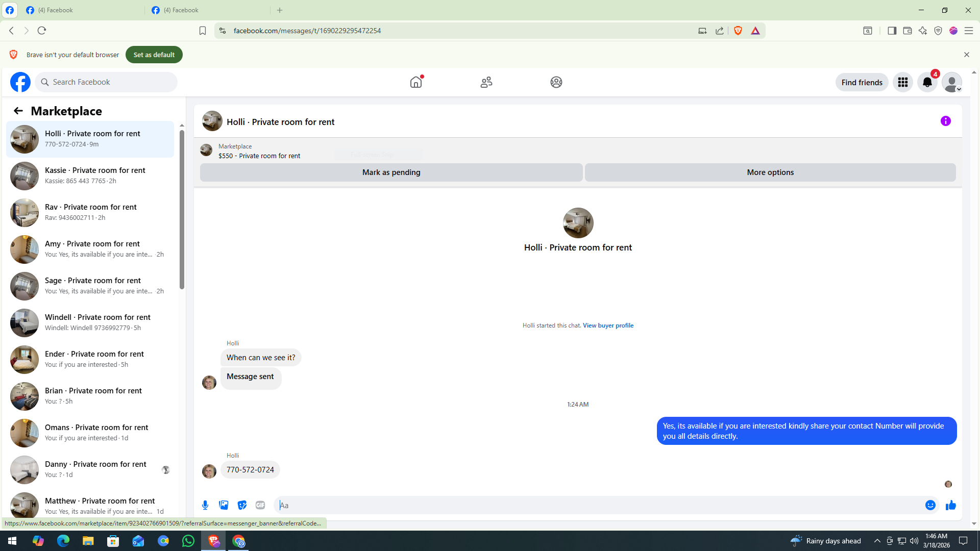
Task: Open the Windows notification center
Action: 964,541
